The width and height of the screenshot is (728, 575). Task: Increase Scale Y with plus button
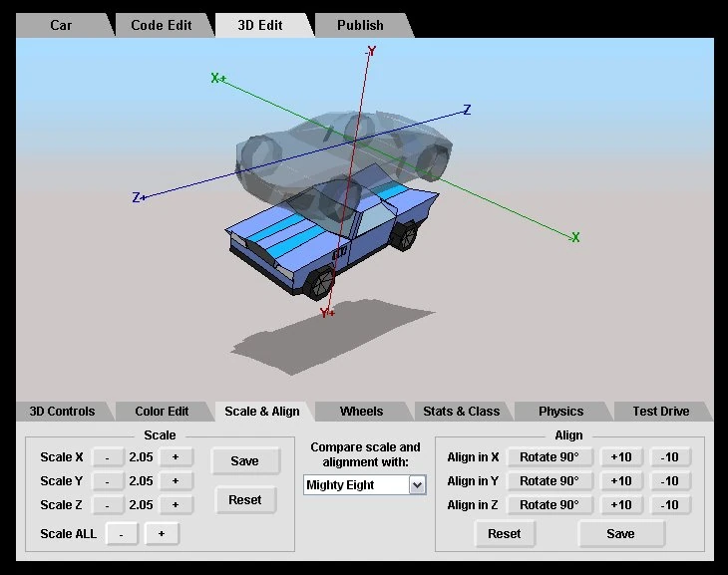point(176,481)
